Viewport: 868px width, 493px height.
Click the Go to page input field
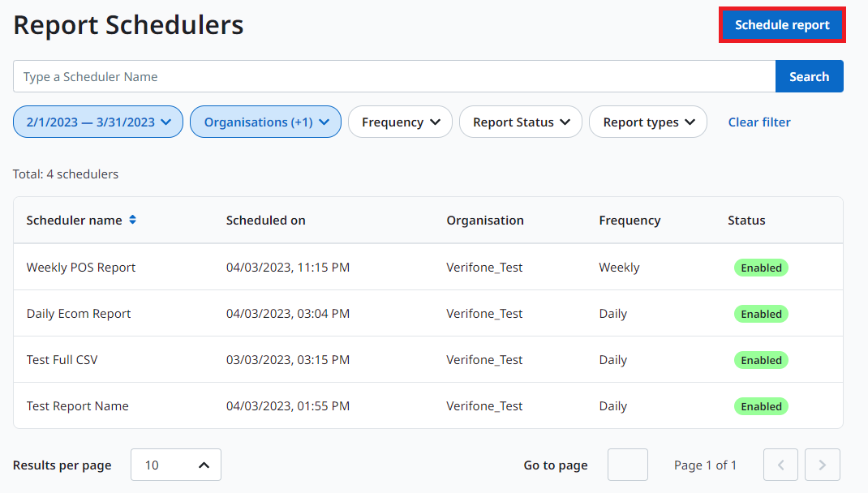tap(627, 465)
